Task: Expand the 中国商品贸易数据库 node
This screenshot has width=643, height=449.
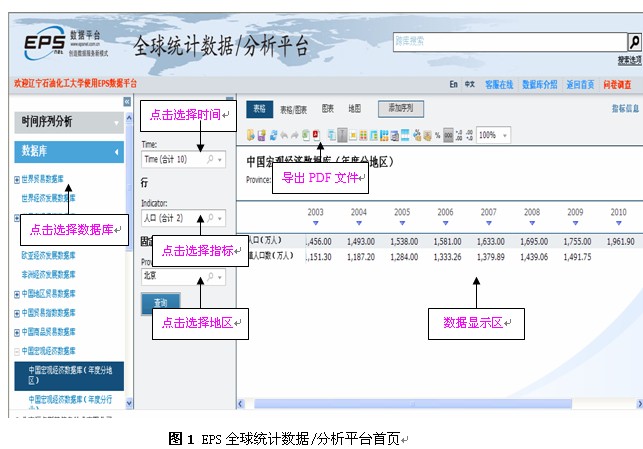Action: pos(17,332)
